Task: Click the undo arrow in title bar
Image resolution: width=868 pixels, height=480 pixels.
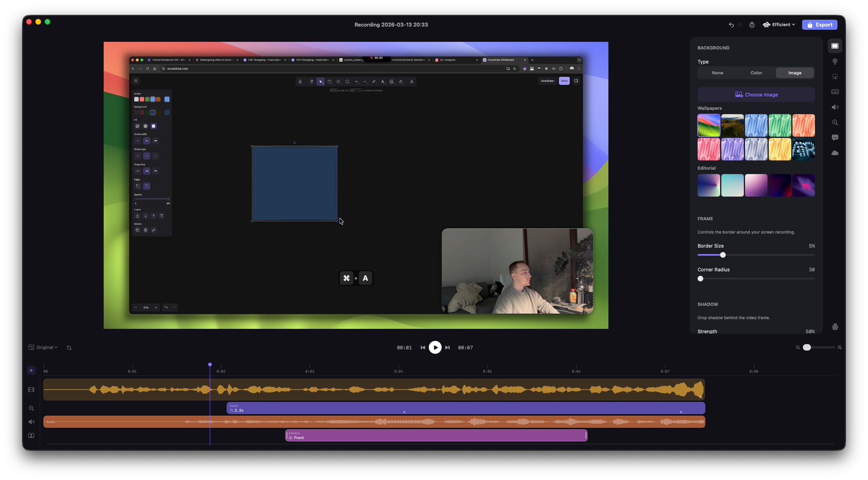Action: coord(731,25)
